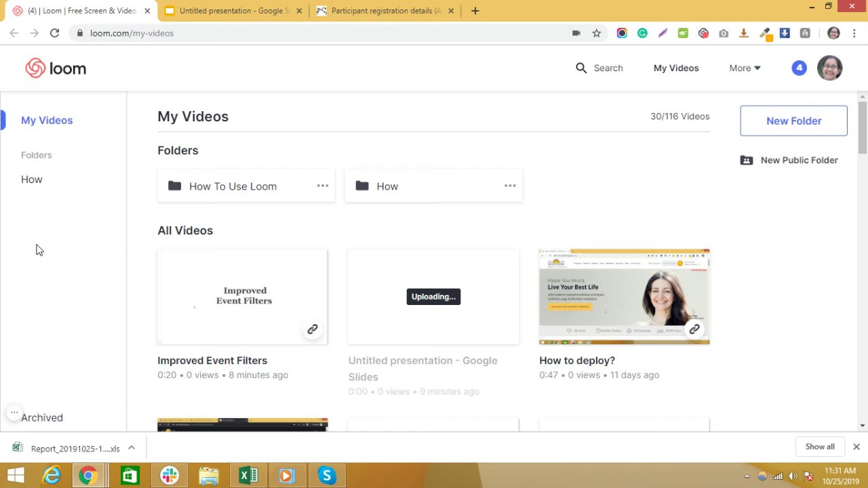This screenshot has height=488, width=868.
Task: Select My Videos in the left sidebar
Action: 47,120
